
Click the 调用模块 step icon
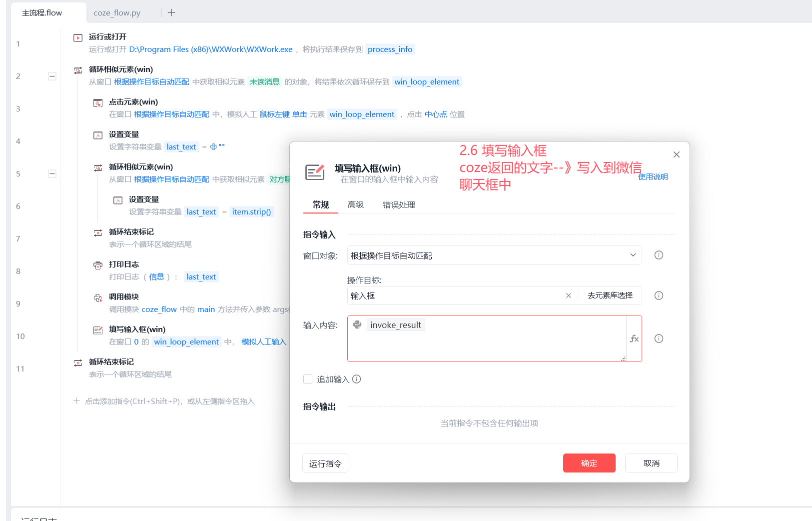click(98, 297)
